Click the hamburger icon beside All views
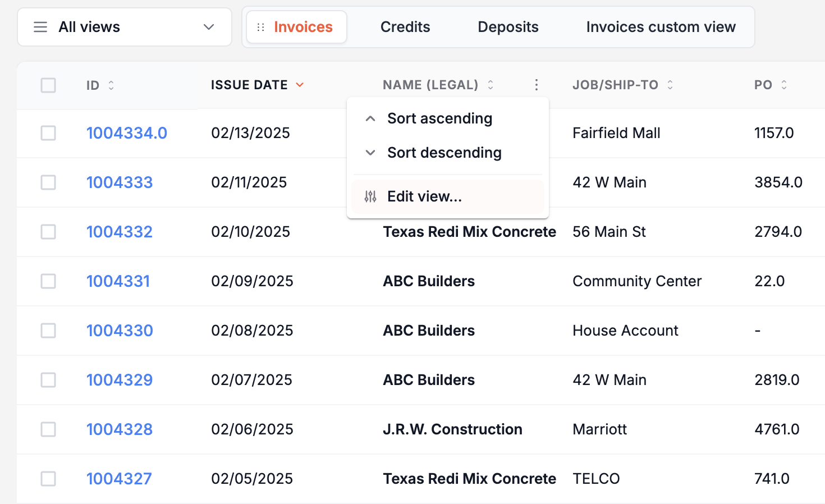 click(40, 27)
